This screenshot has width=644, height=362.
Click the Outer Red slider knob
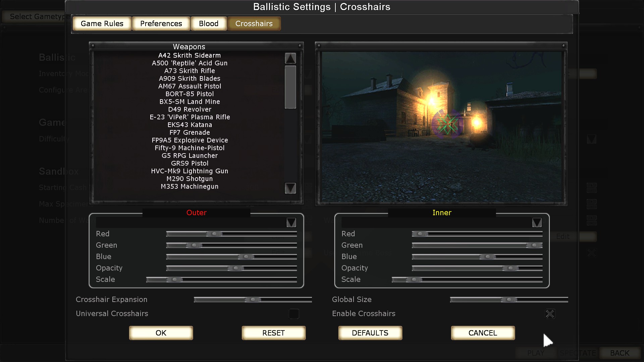[x=214, y=234]
